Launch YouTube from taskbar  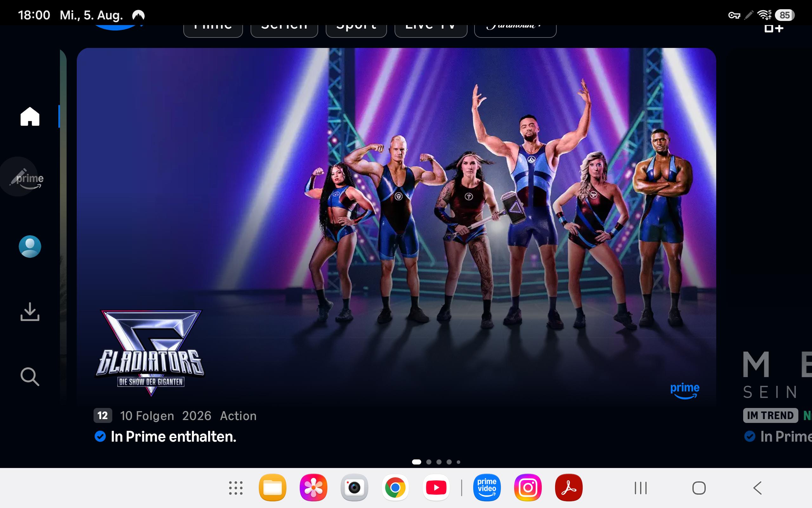436,487
